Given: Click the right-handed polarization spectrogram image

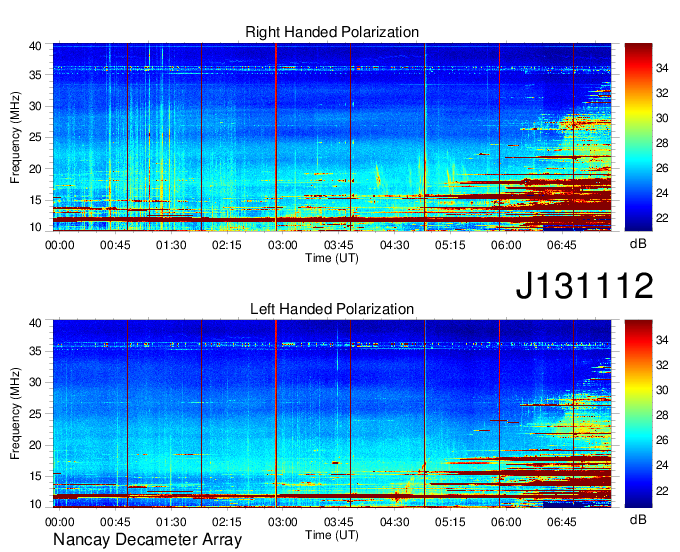Looking at the screenshot, I should coord(332,137).
